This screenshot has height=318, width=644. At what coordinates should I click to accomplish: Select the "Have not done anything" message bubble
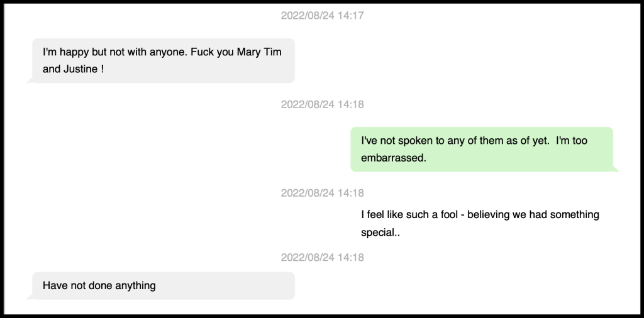[x=164, y=285]
